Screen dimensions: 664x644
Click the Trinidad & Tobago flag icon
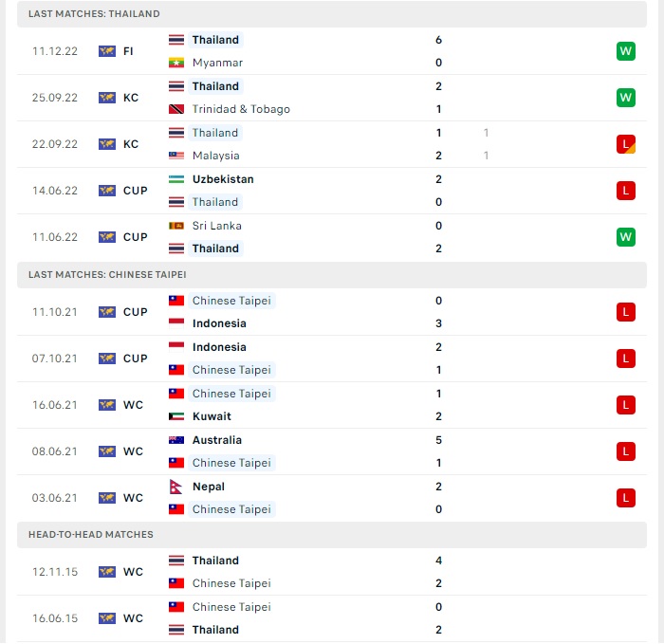[176, 109]
